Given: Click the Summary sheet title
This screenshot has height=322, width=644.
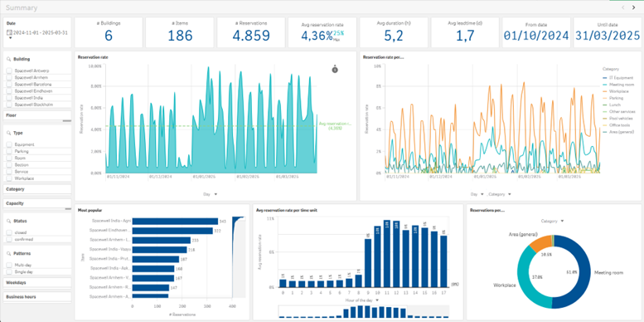Looking at the screenshot, I should click(x=22, y=7).
